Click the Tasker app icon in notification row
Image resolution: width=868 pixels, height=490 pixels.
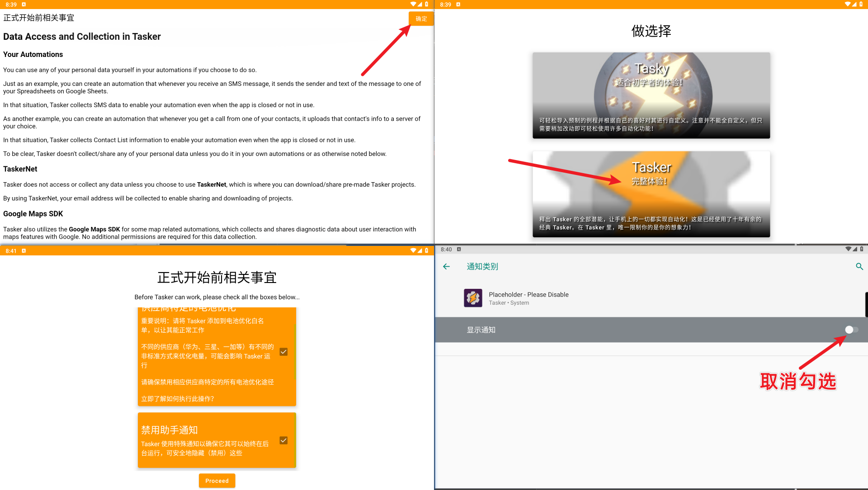(x=473, y=298)
